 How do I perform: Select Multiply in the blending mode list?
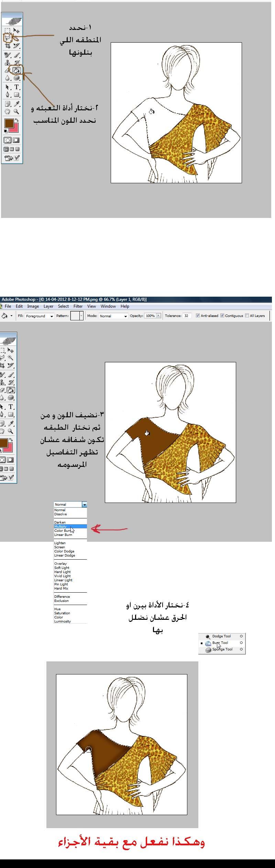(x=60, y=527)
